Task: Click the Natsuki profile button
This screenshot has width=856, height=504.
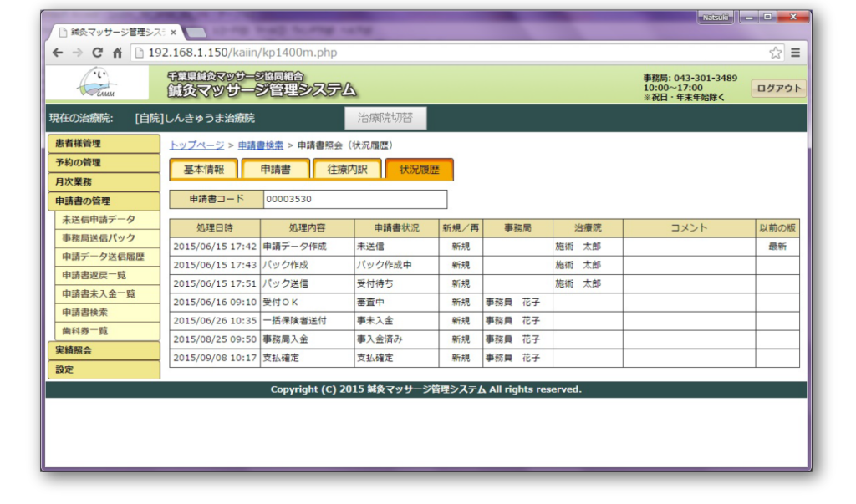Action: pyautogui.click(x=716, y=18)
